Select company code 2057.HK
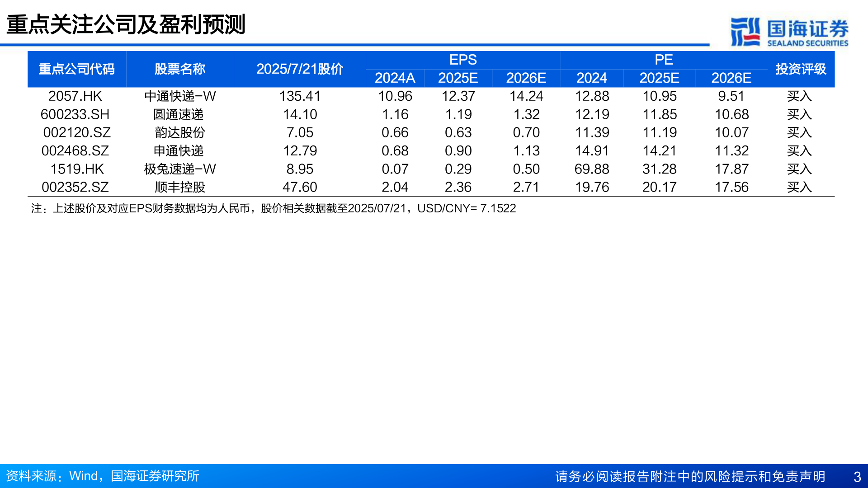The image size is (868, 488). (x=77, y=96)
